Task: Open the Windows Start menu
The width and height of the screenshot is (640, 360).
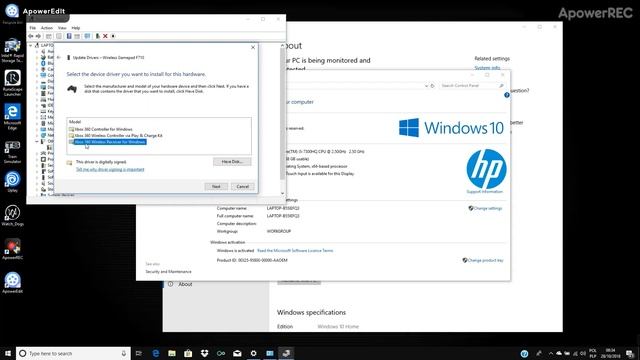Action: pyautogui.click(x=8, y=353)
